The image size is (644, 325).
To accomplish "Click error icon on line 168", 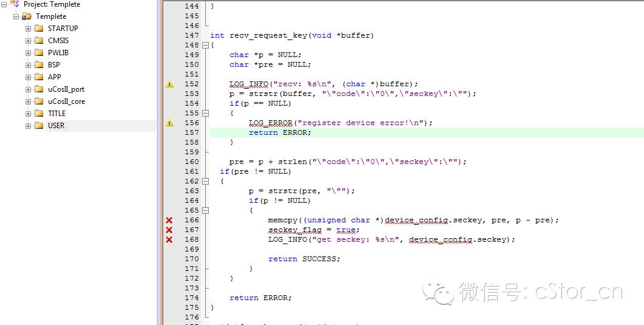I will (x=169, y=239).
